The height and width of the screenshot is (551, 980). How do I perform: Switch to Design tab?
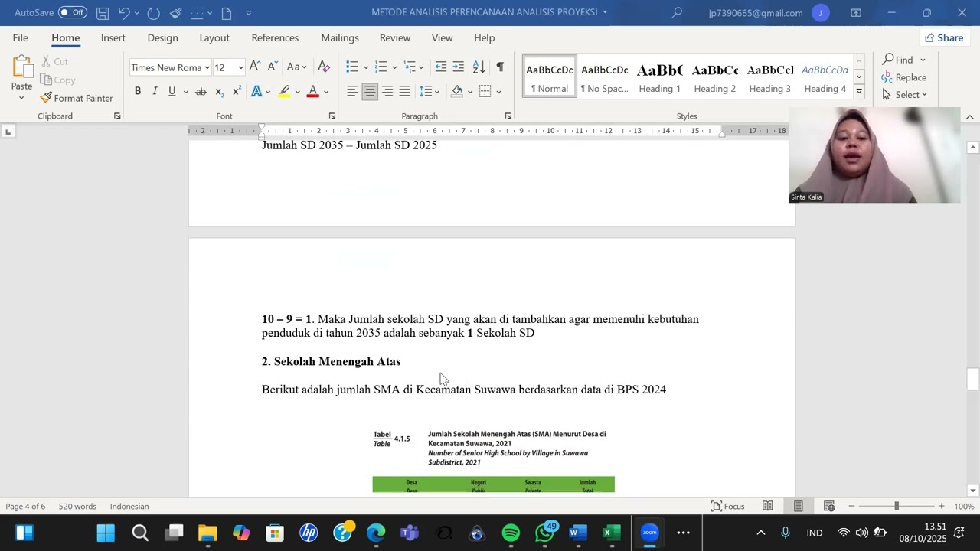coord(162,37)
